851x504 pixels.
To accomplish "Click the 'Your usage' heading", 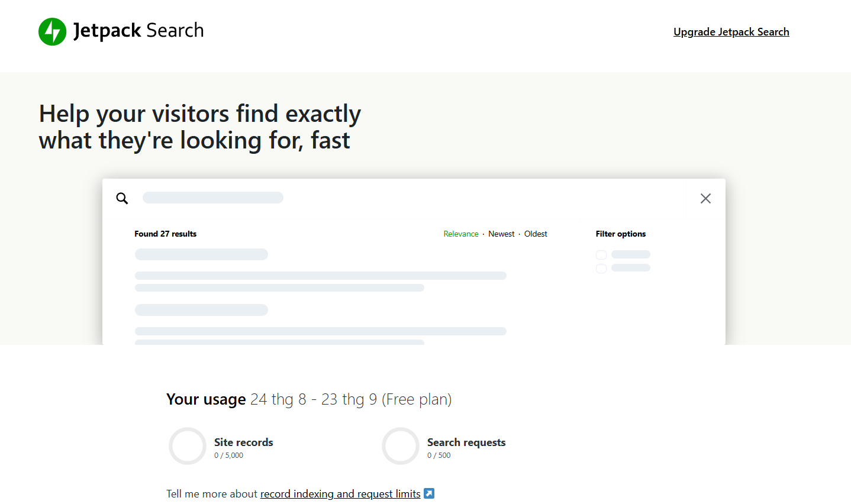I will (x=206, y=399).
